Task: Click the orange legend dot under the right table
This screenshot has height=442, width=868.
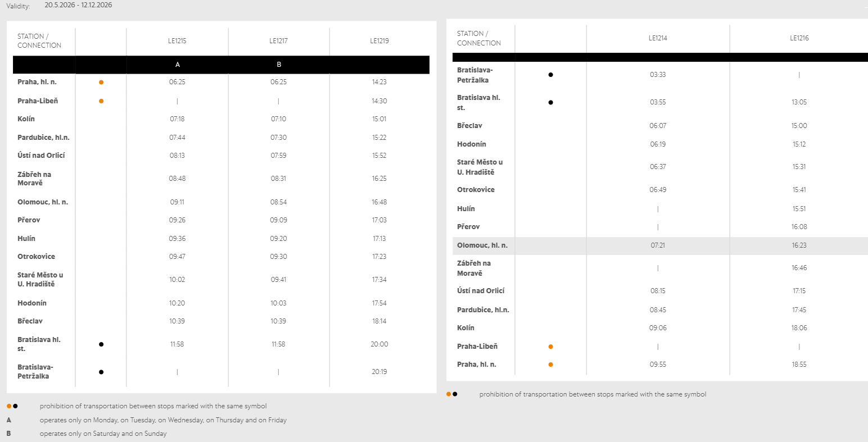Action: (x=449, y=394)
